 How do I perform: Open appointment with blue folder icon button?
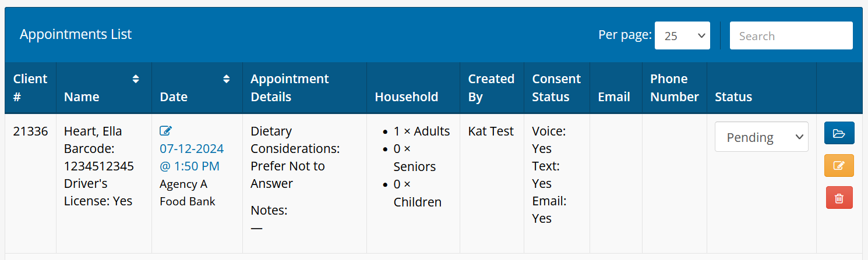839,133
